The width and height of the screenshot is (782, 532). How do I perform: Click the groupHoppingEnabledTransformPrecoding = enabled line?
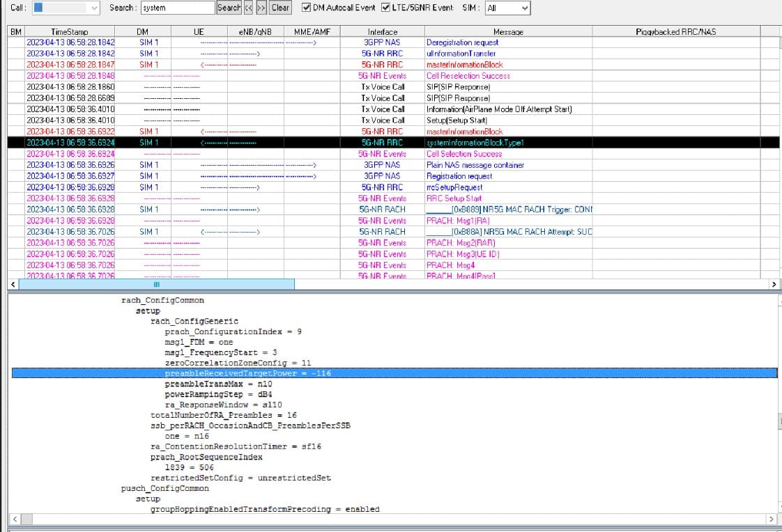coord(265,510)
